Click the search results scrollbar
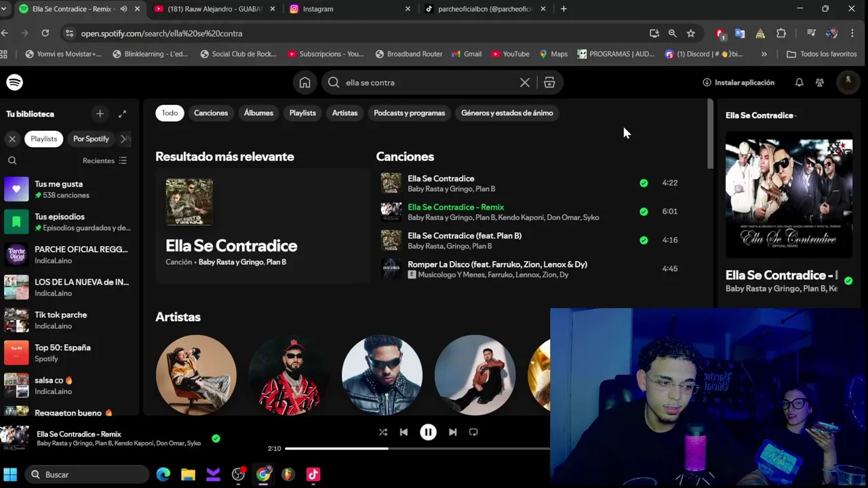The height and width of the screenshot is (488, 868). coord(710,134)
